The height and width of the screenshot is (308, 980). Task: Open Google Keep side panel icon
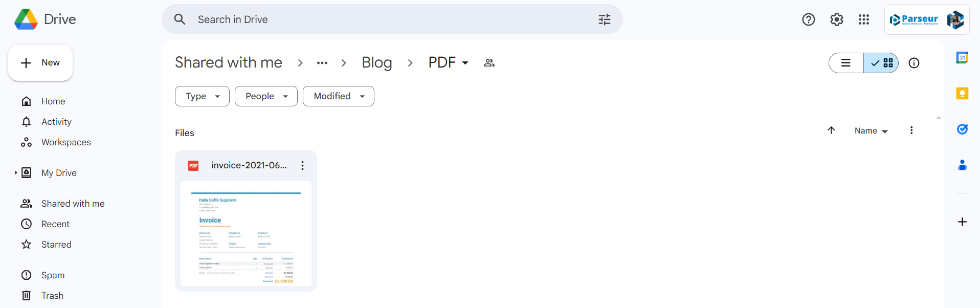tap(962, 94)
